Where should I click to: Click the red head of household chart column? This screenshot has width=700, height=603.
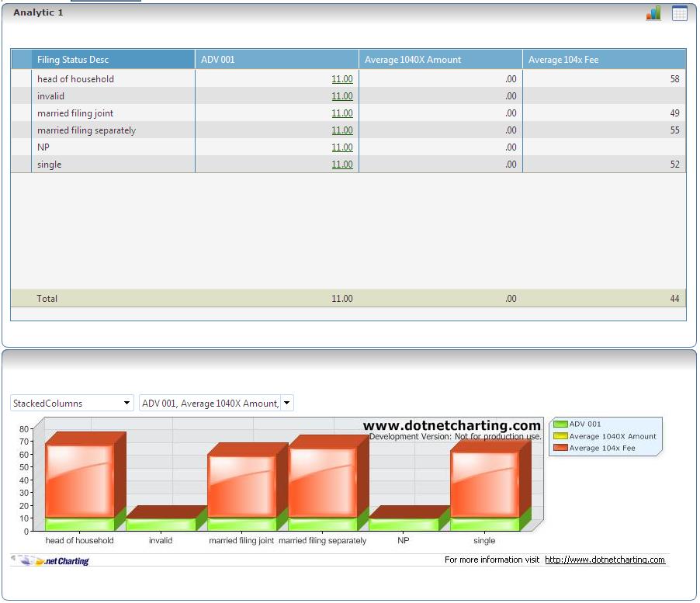(80, 481)
